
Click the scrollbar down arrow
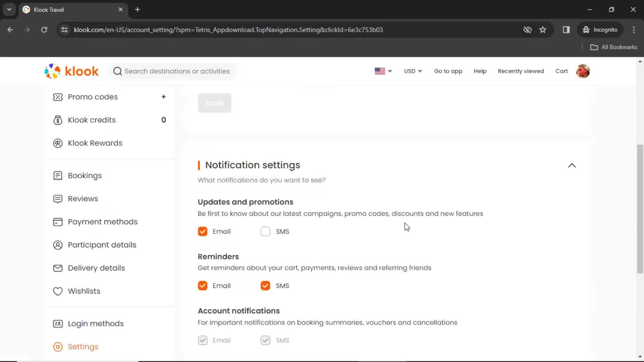640,357
